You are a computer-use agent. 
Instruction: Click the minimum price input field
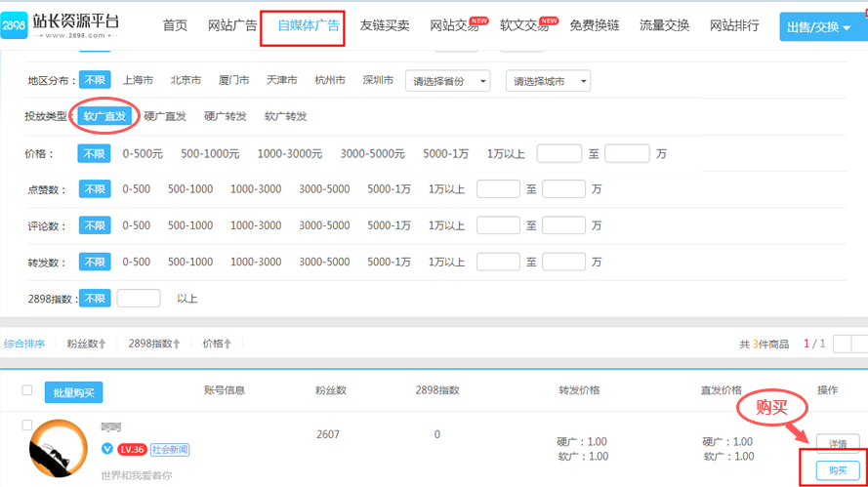point(558,153)
